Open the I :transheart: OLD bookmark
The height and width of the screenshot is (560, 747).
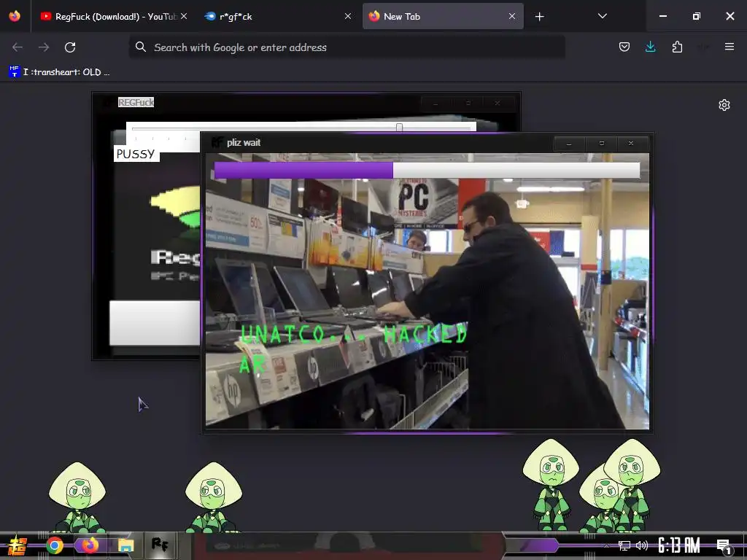(x=59, y=72)
